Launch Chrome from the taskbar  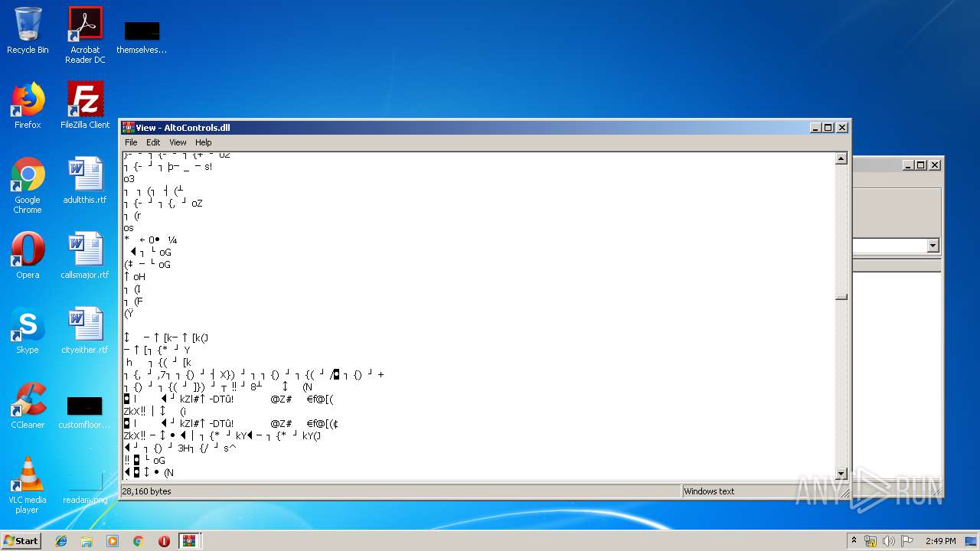pos(138,541)
